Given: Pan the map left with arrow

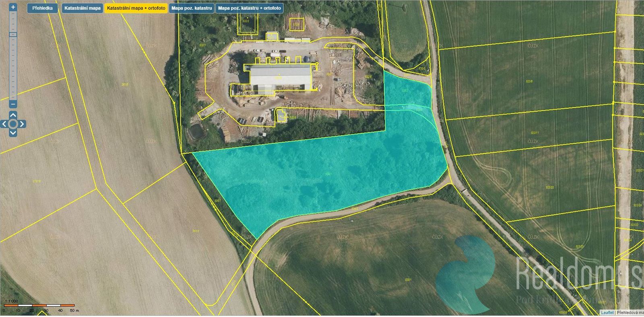Looking at the screenshot, I should click(x=4, y=124).
